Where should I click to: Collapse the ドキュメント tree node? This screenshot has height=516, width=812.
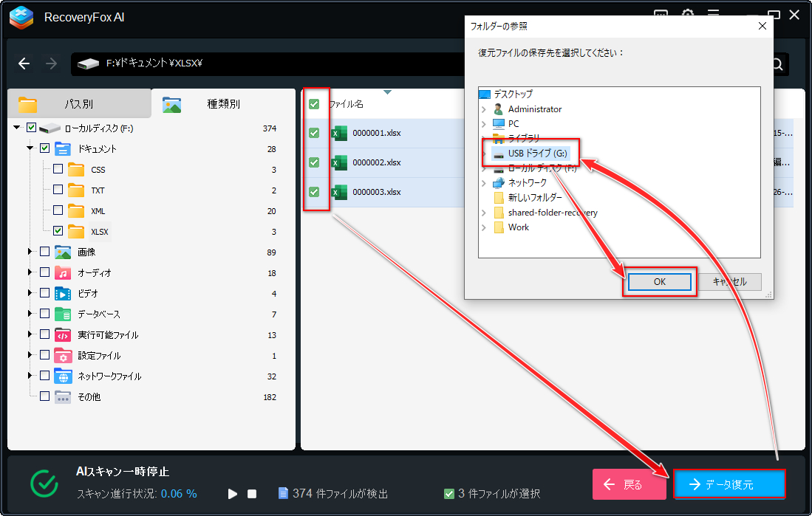point(30,148)
